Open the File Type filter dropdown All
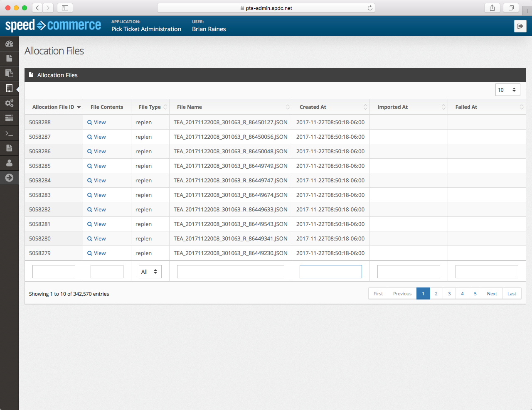Screen dimensions: 532x410 coord(150,272)
